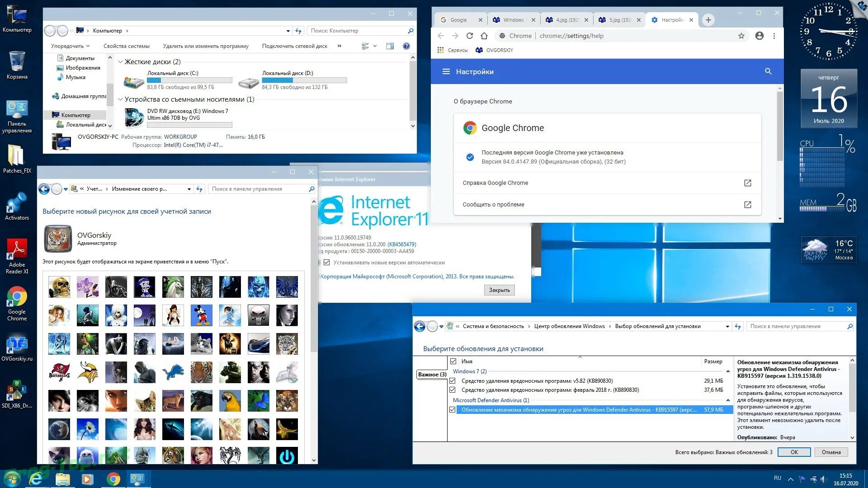
Task: Click Удалить или изменить программу
Action: pyautogui.click(x=206, y=46)
